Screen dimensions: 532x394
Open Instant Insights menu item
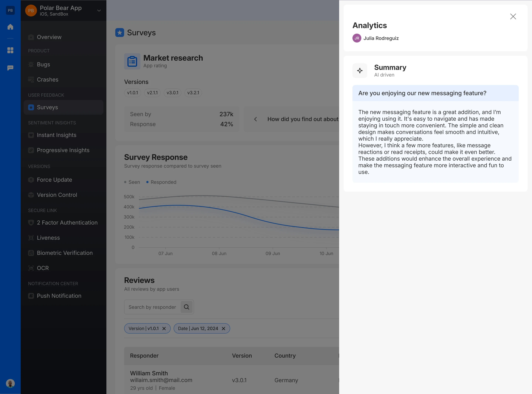[57, 135]
